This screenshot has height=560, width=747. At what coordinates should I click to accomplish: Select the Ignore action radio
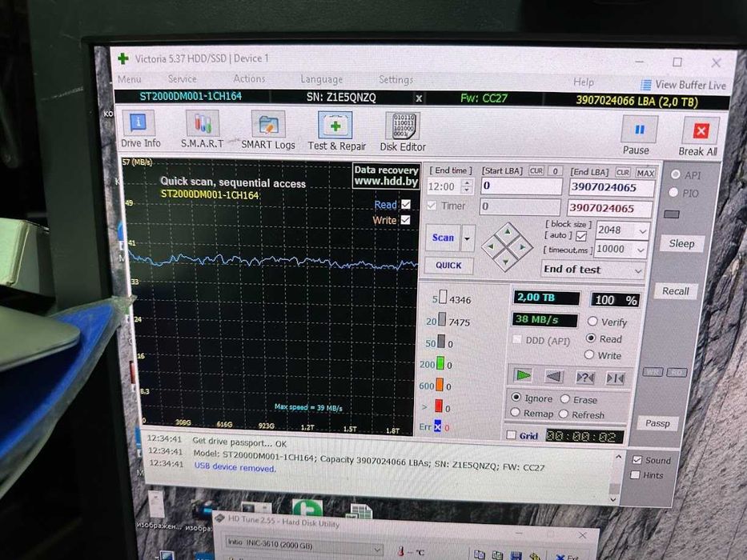pyautogui.click(x=516, y=397)
